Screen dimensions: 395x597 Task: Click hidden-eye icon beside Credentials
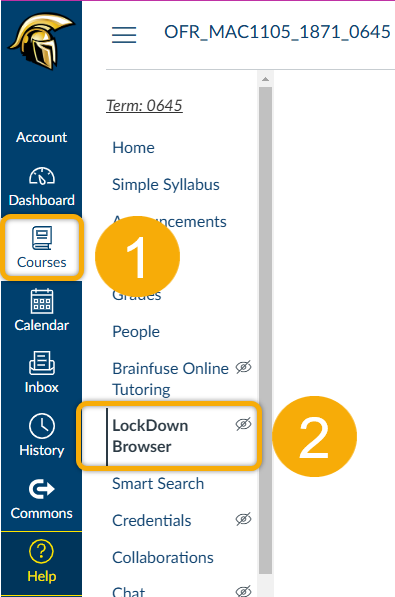point(243,519)
